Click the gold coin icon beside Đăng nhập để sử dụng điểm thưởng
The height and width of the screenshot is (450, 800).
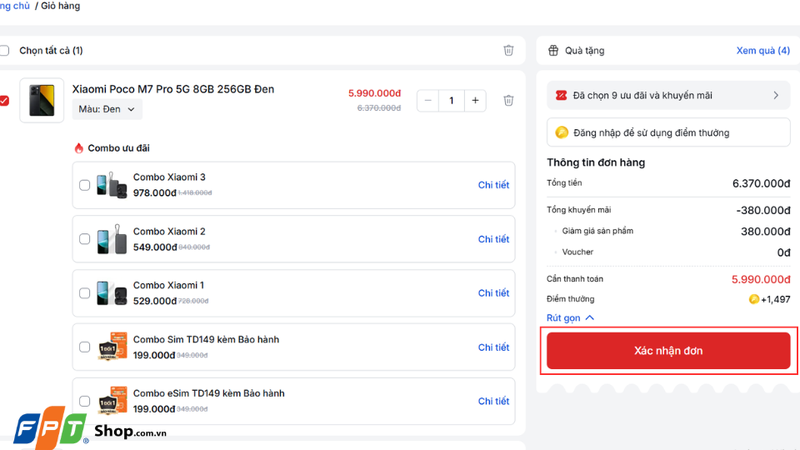coord(562,133)
